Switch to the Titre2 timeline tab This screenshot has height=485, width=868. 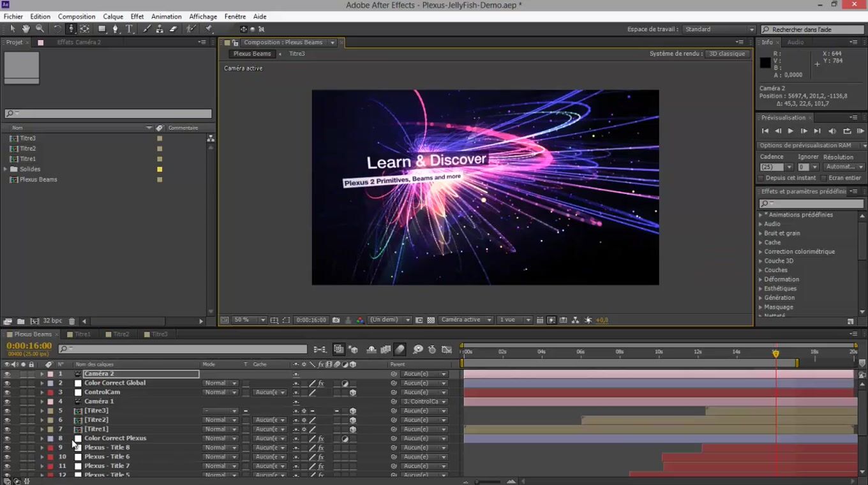pyautogui.click(x=121, y=334)
